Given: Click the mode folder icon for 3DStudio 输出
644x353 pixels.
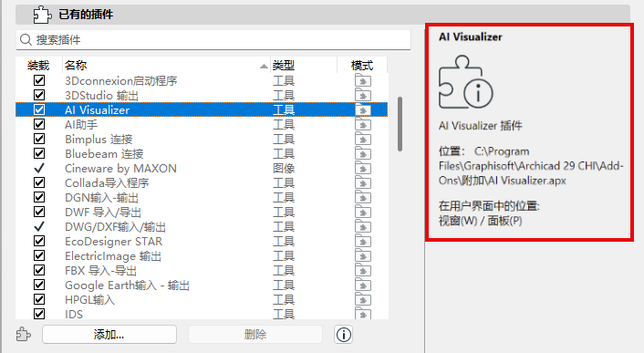Looking at the screenshot, I should coord(363,95).
